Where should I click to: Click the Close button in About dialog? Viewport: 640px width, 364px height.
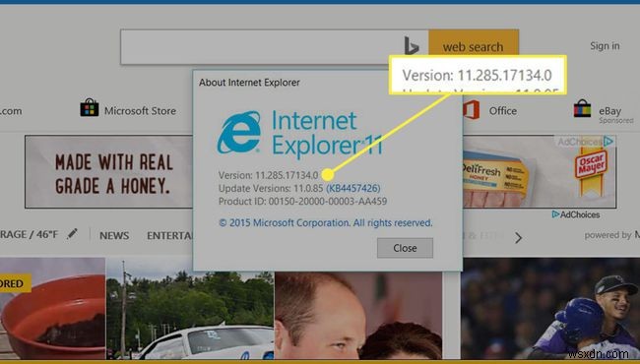405,248
